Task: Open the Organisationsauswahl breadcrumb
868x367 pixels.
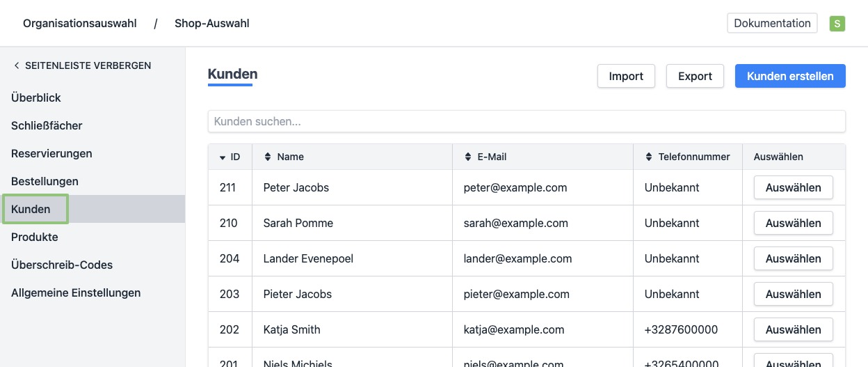Action: 79,24
